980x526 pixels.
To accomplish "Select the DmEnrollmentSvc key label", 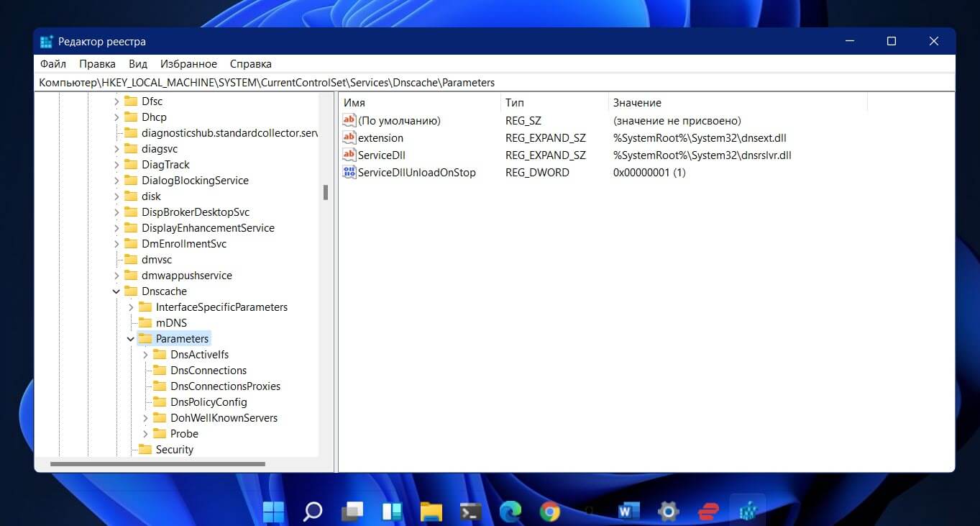I will click(184, 244).
